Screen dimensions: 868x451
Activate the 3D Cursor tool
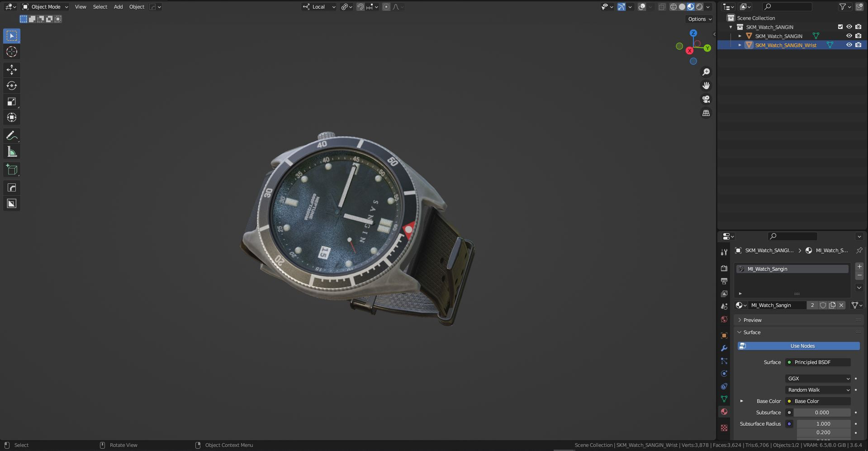pos(12,52)
